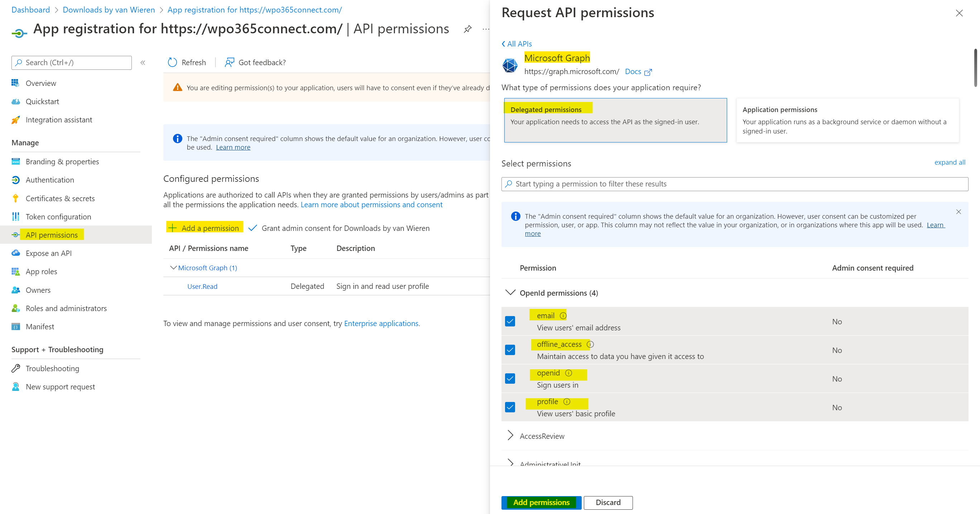The height and width of the screenshot is (514, 980).
Task: Click the Roles and administrators icon
Action: tap(15, 308)
